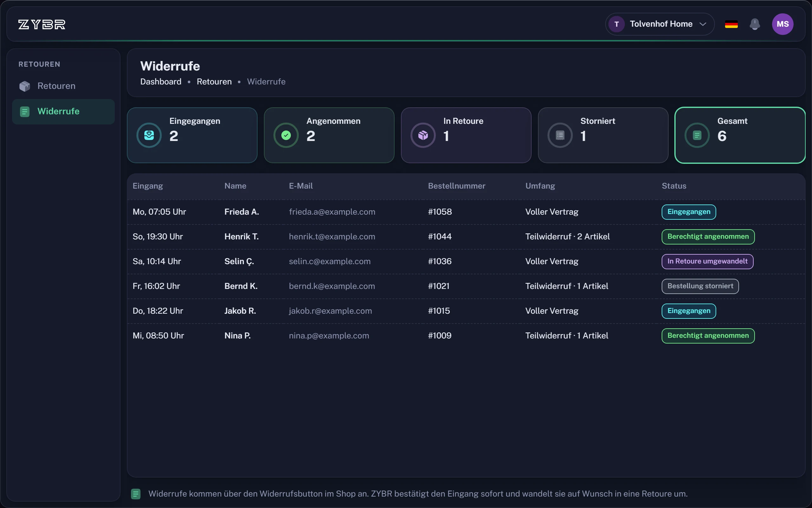Expand the Tolvenhof Home shop dropdown

point(660,24)
